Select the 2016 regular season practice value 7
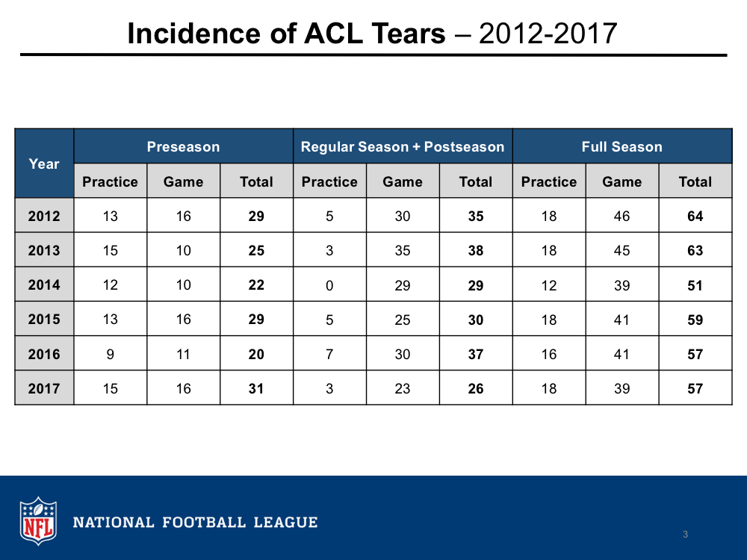This screenshot has height=560, width=747. [x=329, y=354]
